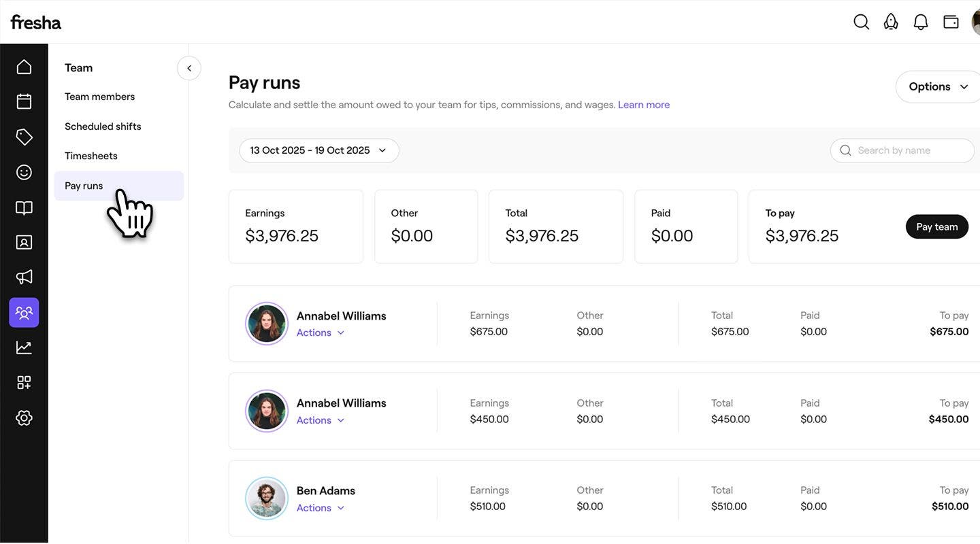Open the Options dropdown
Image resolution: width=980 pixels, height=544 pixels.
[x=938, y=87]
